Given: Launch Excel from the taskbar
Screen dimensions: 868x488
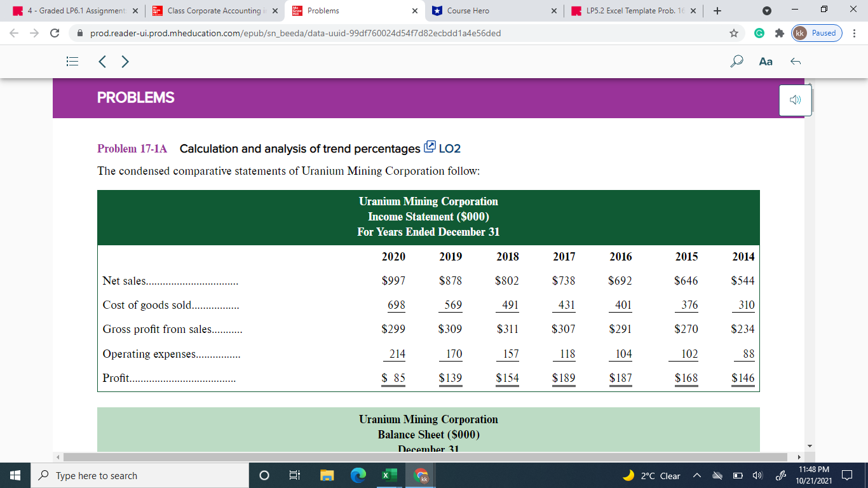Looking at the screenshot, I should point(388,475).
